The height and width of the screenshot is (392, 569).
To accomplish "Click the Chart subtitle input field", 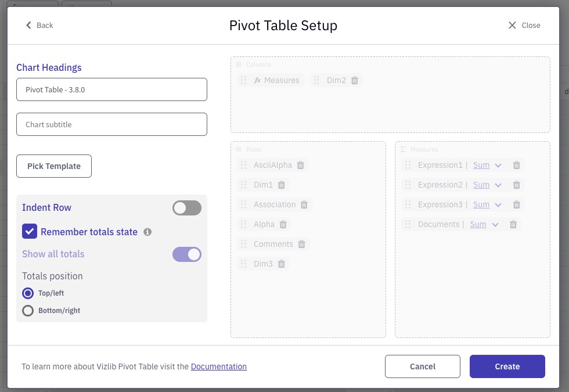I will [x=111, y=124].
